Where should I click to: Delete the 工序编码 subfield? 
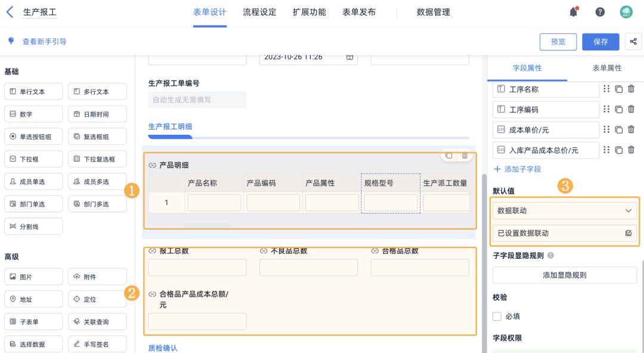(x=631, y=109)
